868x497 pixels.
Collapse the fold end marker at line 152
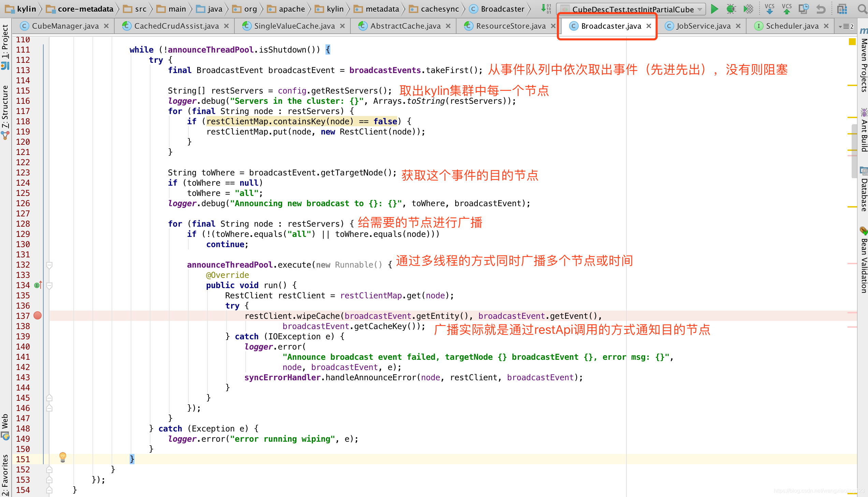tap(49, 469)
